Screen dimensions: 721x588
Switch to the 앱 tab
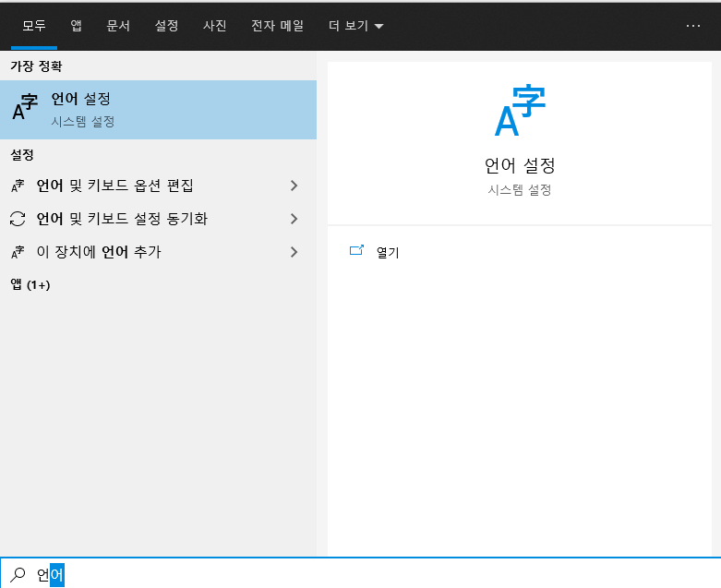tap(76, 26)
